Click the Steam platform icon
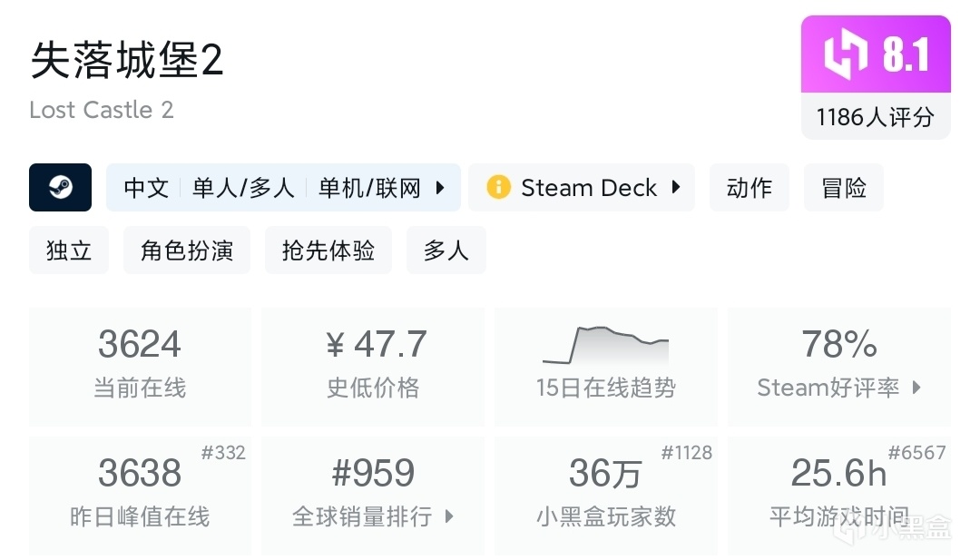Screen dimensions: 980x560 61,188
